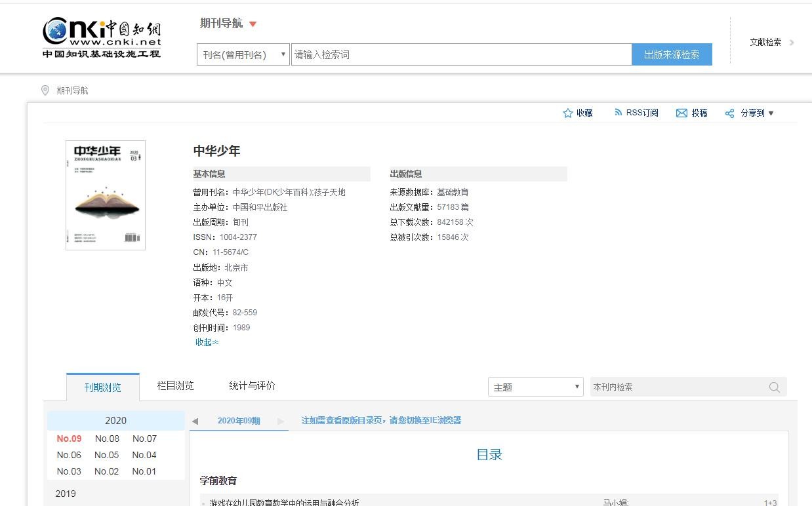Click the 总下载次数 value 842158 次
This screenshot has width=812, height=506.
click(x=455, y=222)
